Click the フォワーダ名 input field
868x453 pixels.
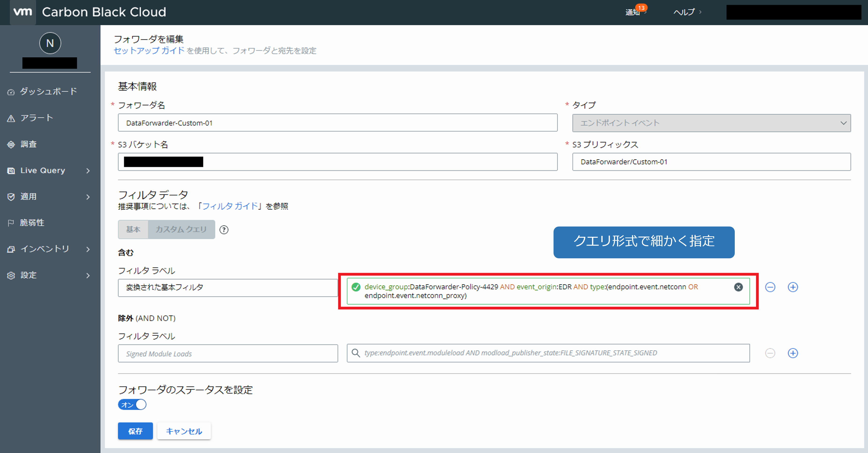[338, 123]
